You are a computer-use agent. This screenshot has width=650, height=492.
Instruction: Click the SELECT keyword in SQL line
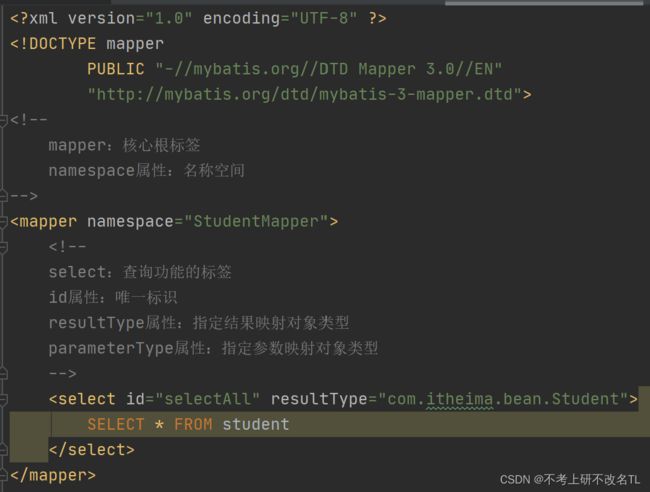(116, 424)
